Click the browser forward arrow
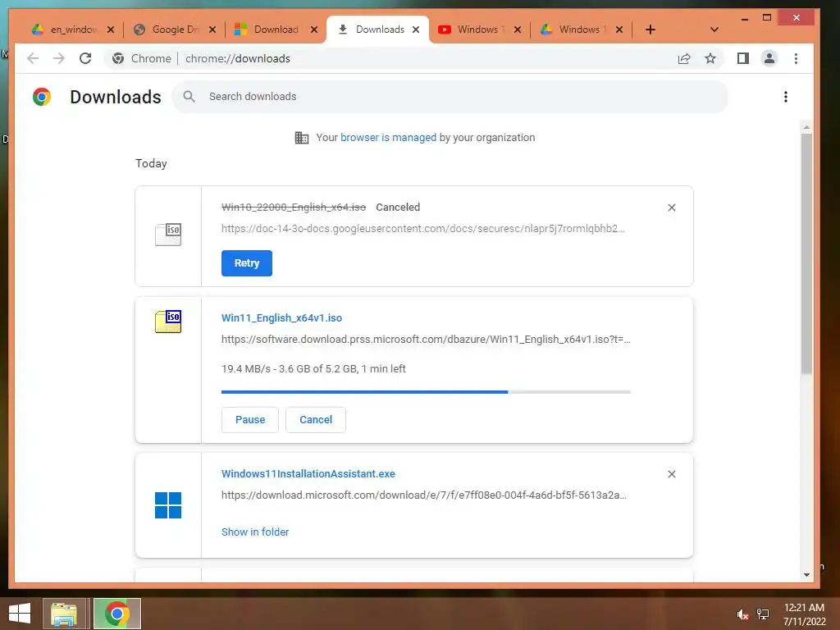The height and width of the screenshot is (630, 840). click(59, 58)
